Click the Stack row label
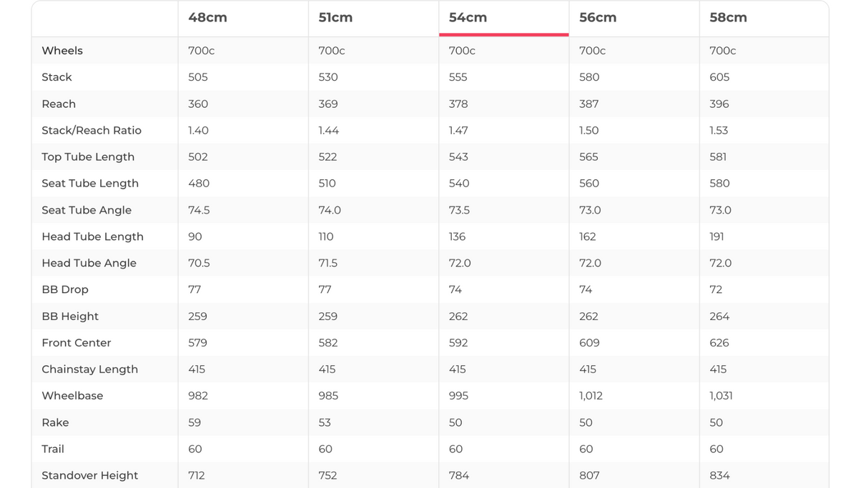Viewport: 868px width, 488px height. (56, 77)
